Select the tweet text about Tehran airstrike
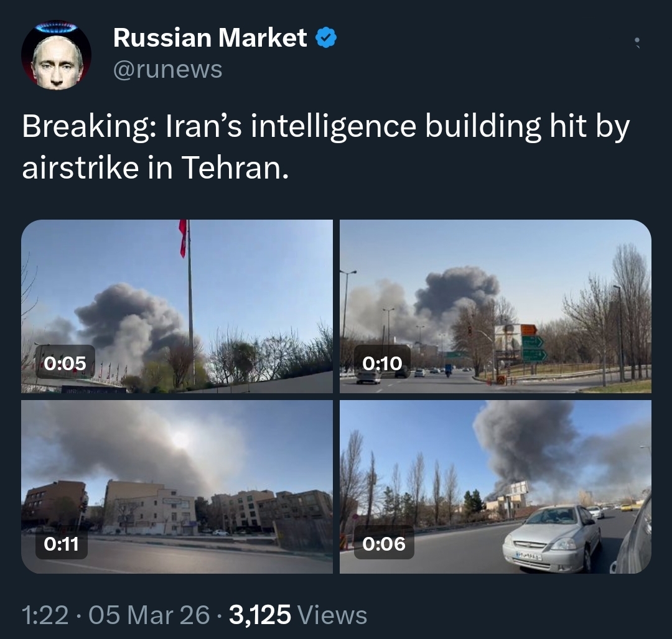 coord(325,147)
